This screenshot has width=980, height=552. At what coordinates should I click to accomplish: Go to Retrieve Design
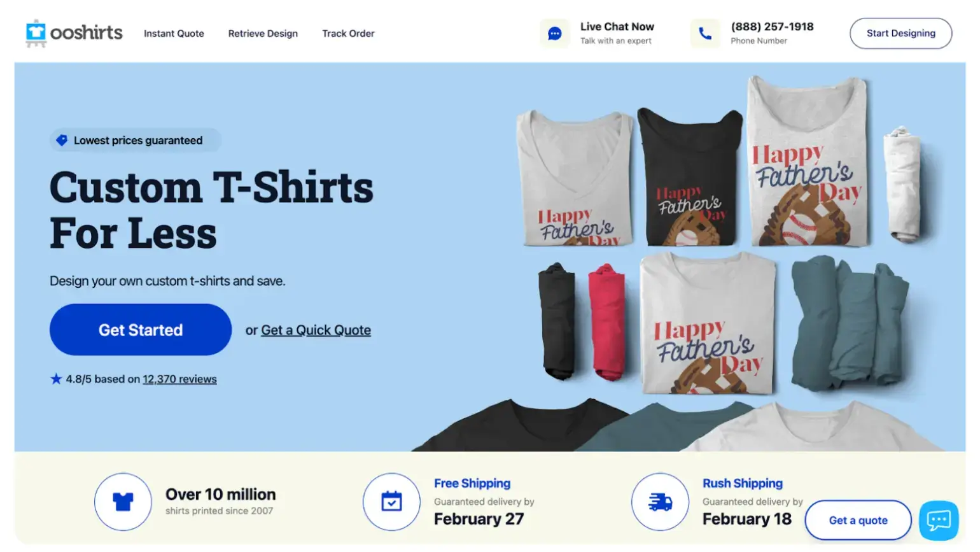pos(263,33)
